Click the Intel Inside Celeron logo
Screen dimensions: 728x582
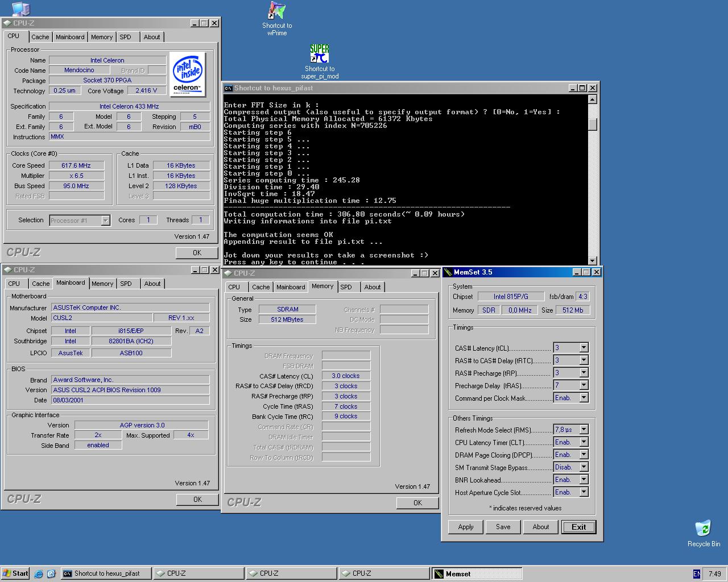(x=187, y=74)
